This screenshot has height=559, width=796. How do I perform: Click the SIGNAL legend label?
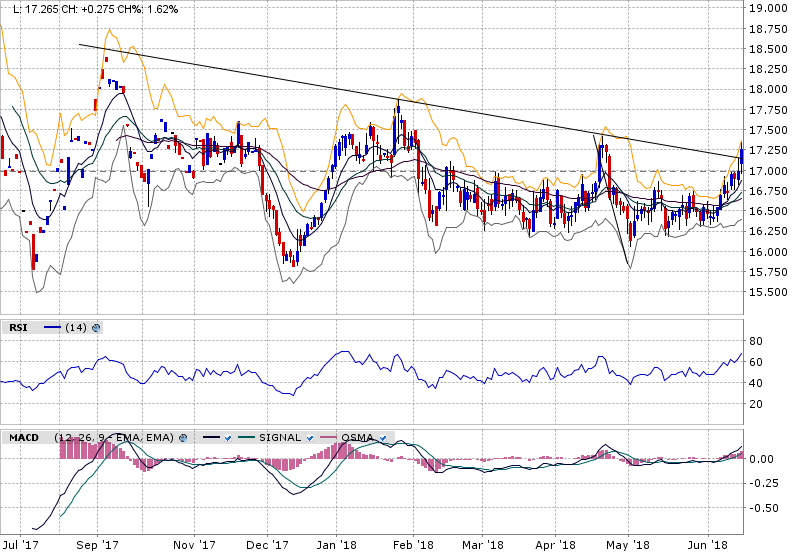[x=280, y=438]
